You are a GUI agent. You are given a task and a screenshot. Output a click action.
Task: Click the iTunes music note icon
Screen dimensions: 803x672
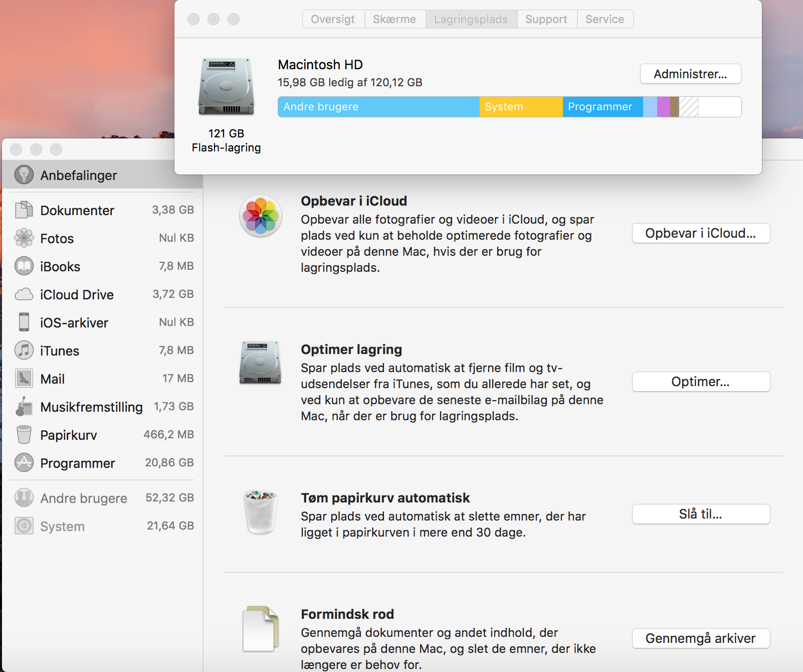[x=24, y=351]
